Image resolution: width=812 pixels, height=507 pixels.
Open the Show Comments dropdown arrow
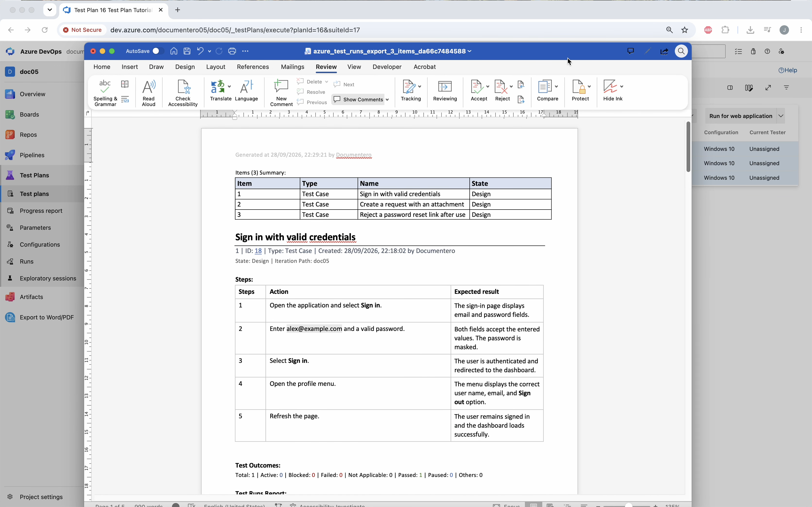point(387,100)
